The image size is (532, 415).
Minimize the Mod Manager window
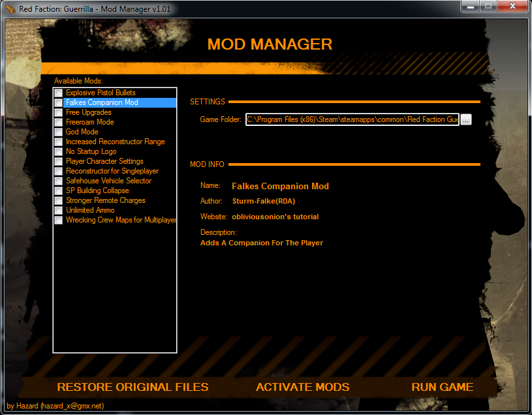coord(471,6)
